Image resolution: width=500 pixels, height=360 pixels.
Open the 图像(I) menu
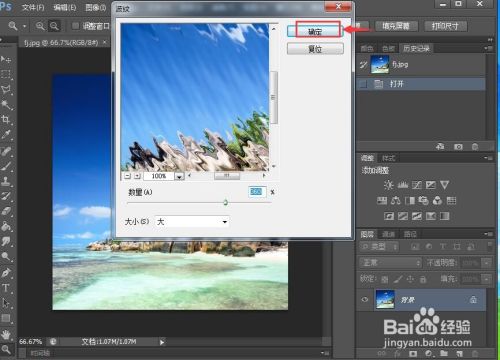click(95, 7)
